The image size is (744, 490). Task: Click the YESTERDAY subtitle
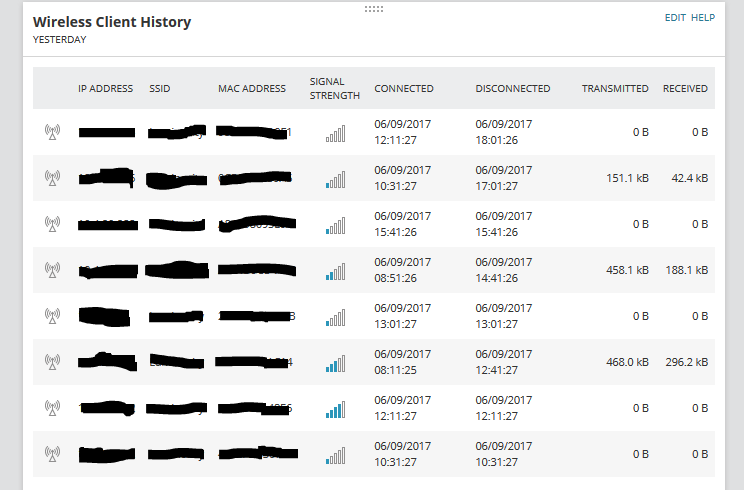click(x=60, y=40)
